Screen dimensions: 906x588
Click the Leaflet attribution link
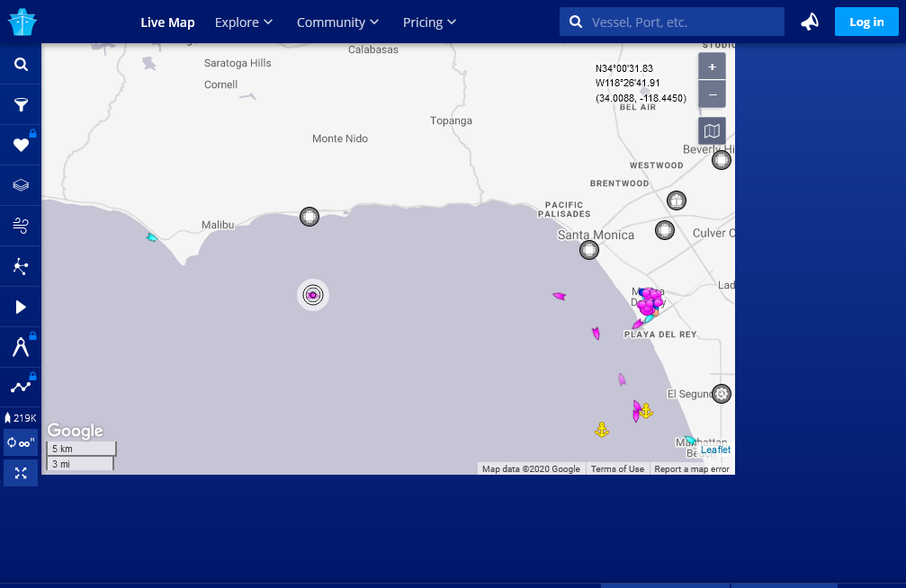point(715,450)
